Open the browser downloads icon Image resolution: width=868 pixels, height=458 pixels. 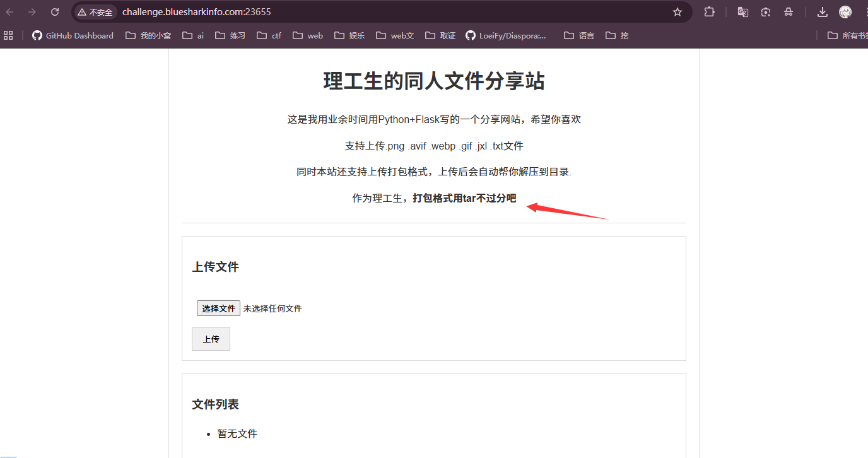[823, 12]
